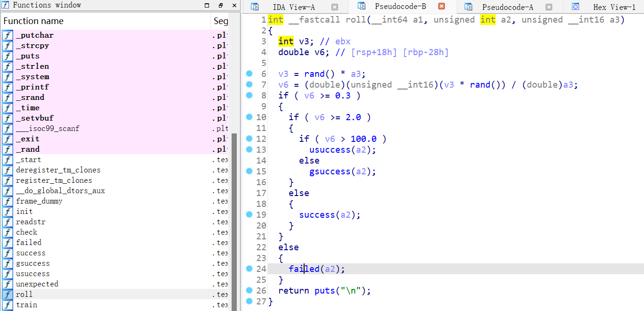Switch to the IDA View-A tab
This screenshot has height=311, width=644.
pos(294,7)
